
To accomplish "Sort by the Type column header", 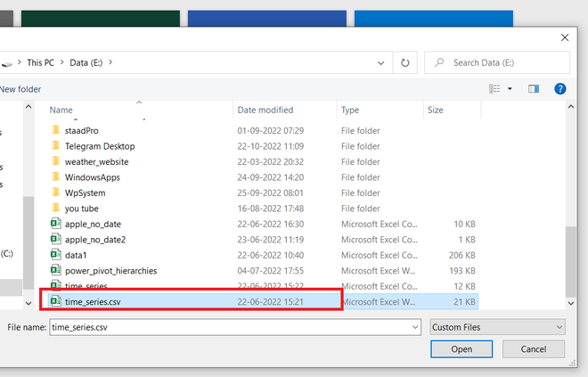I will click(x=350, y=110).
